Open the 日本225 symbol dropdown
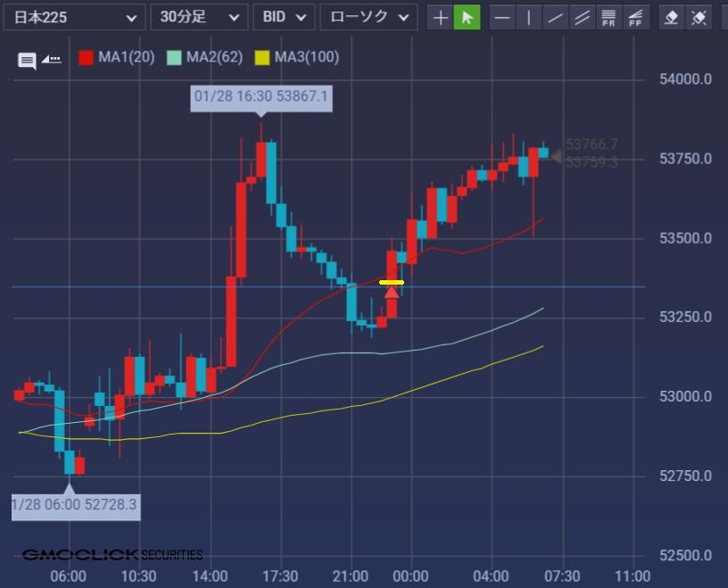 [74, 17]
